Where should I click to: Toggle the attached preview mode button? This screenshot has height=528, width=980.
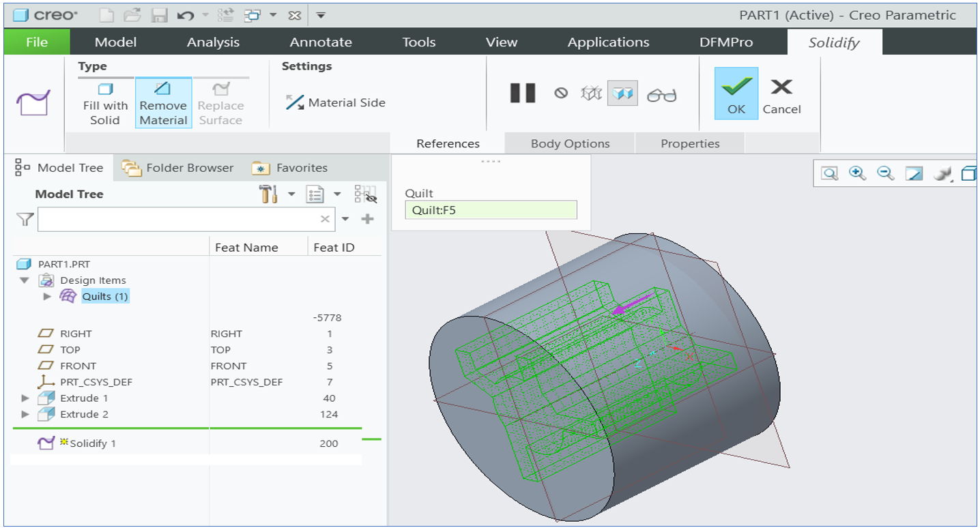coord(622,93)
